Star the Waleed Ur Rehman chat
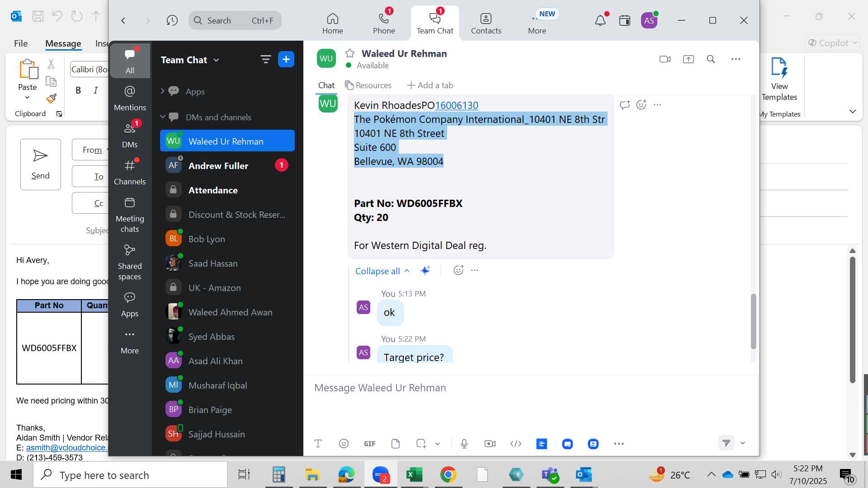Screen dimensions: 868x488 pyautogui.click(x=349, y=53)
